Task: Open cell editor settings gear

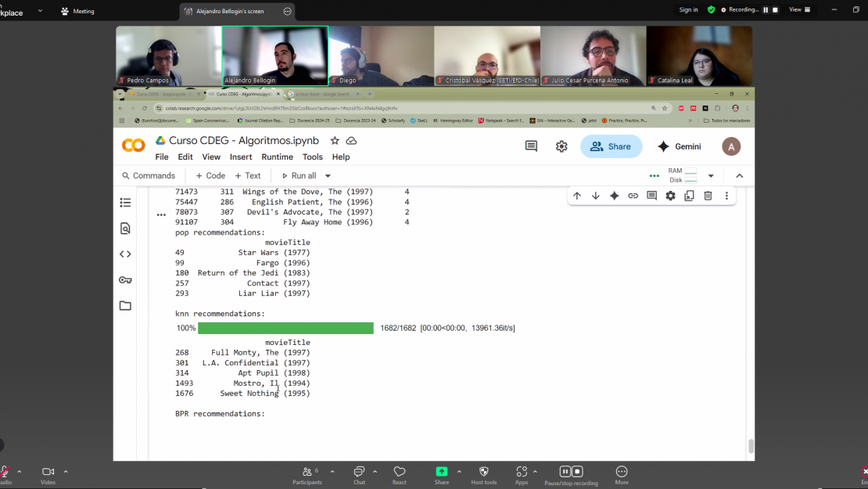Action: tap(670, 196)
